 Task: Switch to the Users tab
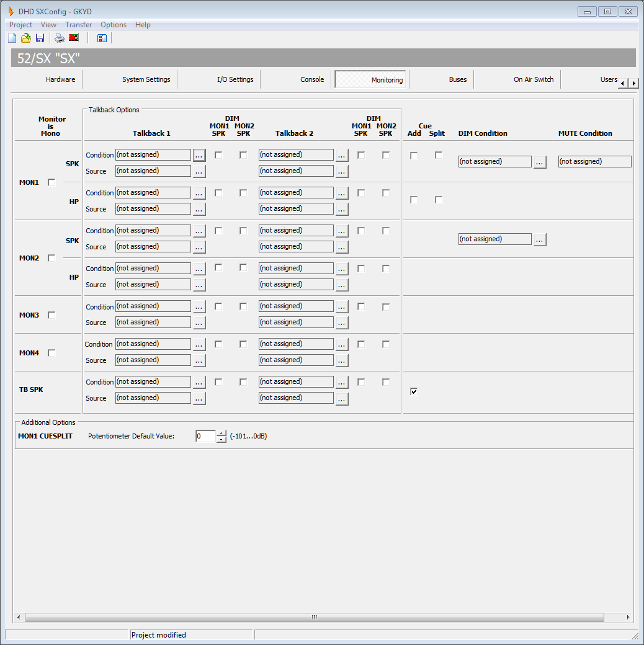[609, 79]
